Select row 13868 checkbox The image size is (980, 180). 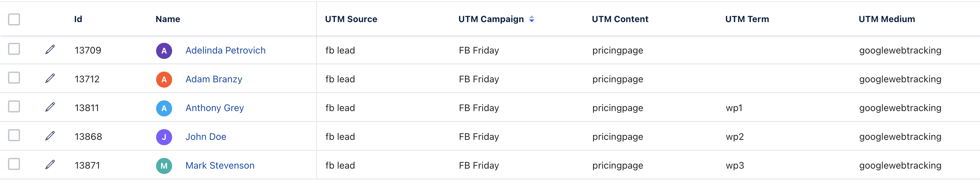14,136
